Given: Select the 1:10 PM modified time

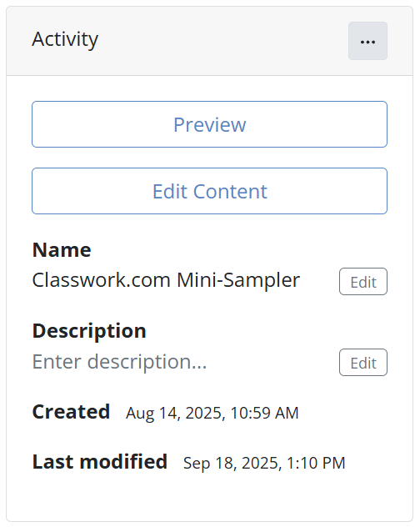Looking at the screenshot, I should tap(316, 463).
